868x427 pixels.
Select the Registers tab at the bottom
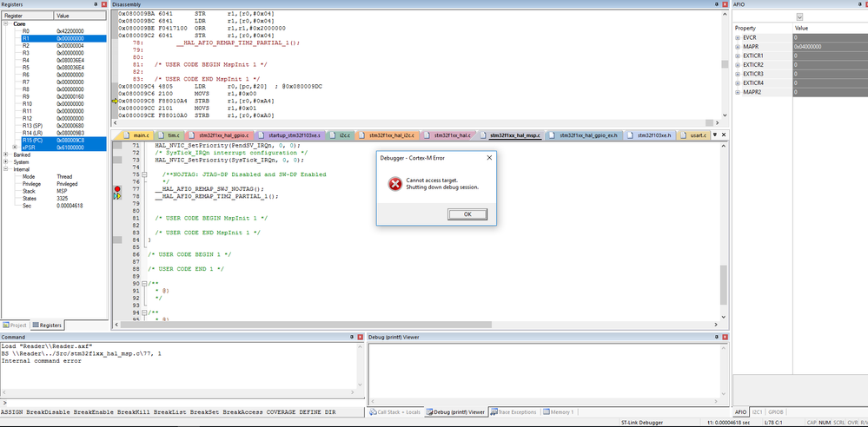[47, 325]
